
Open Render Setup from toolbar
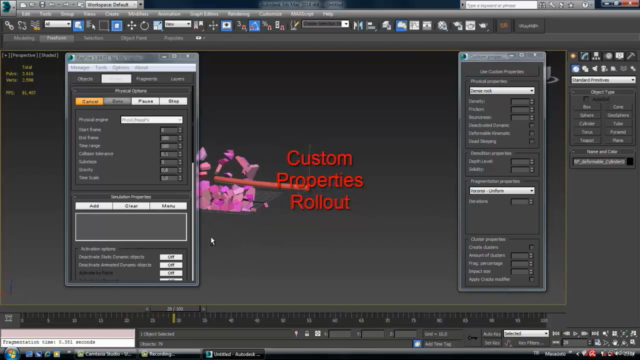click(458, 26)
